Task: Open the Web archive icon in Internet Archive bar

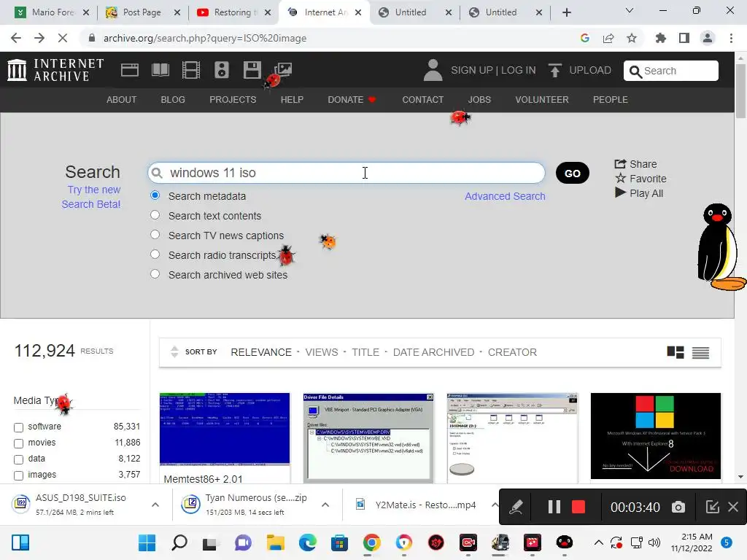Action: (x=130, y=70)
